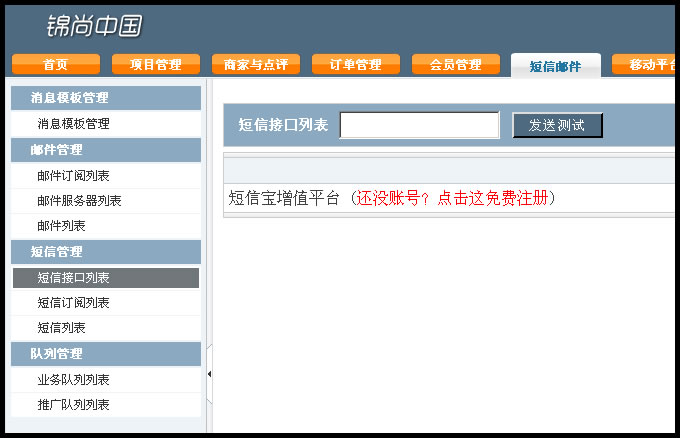Open 邮件服务器列表 in sidebar

106,201
